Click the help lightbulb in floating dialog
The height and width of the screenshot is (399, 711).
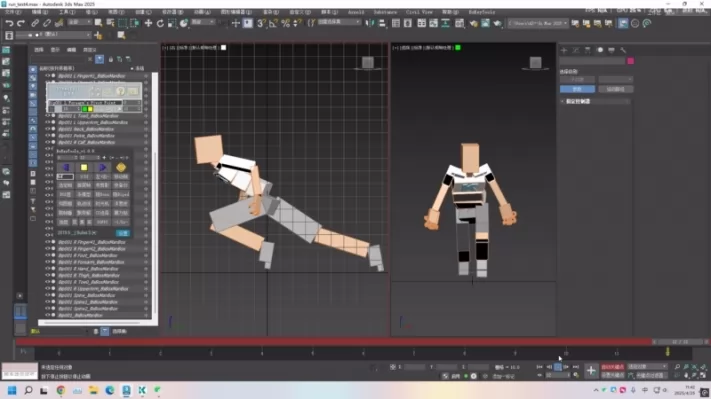(x=120, y=91)
